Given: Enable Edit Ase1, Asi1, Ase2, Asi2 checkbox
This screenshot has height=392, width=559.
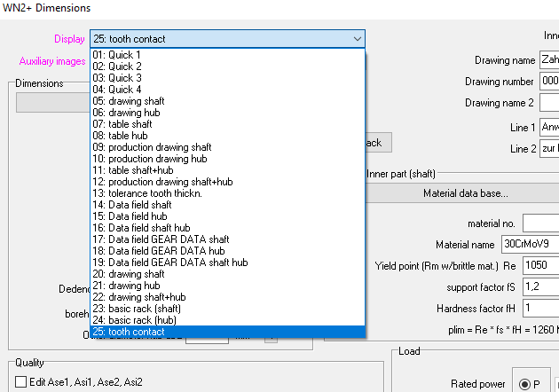Looking at the screenshot, I should (20, 381).
